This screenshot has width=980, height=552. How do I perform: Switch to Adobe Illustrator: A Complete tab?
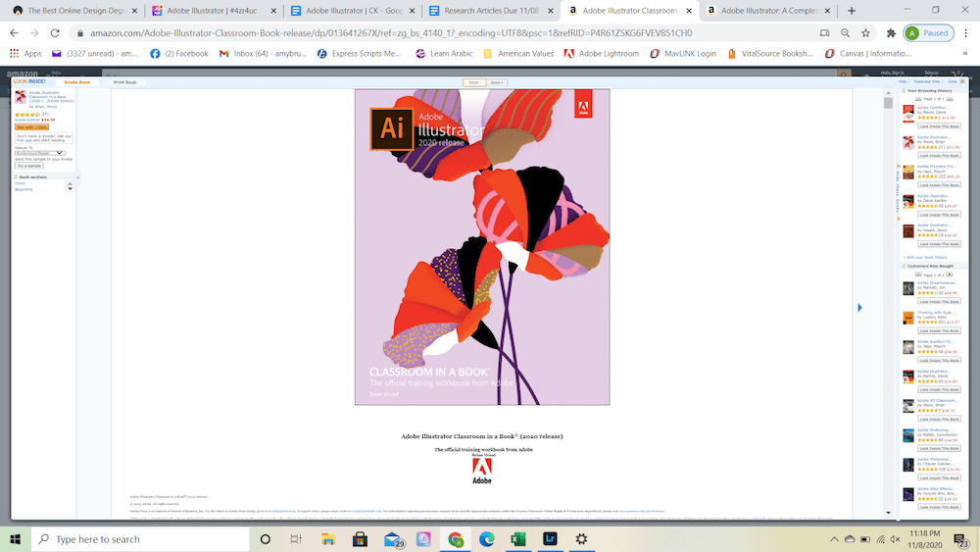point(770,11)
